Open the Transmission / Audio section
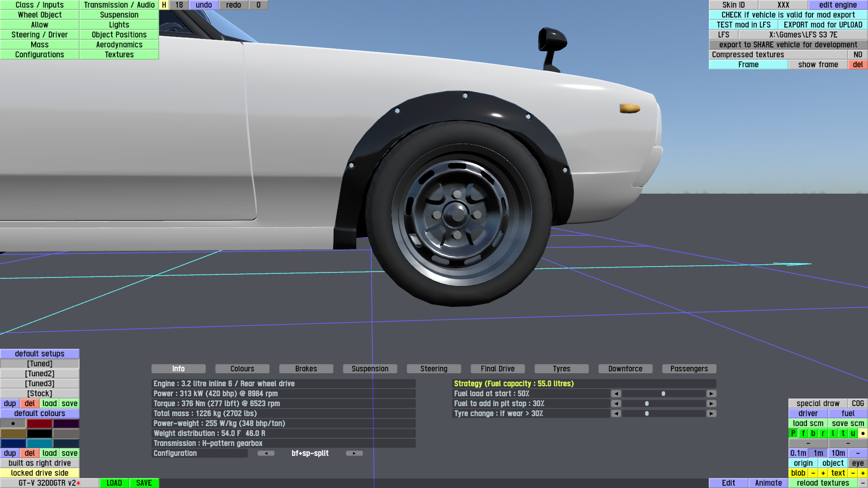 pyautogui.click(x=119, y=5)
